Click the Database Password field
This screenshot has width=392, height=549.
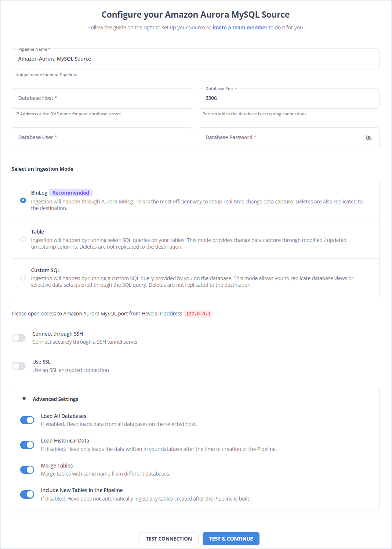pyautogui.click(x=279, y=138)
